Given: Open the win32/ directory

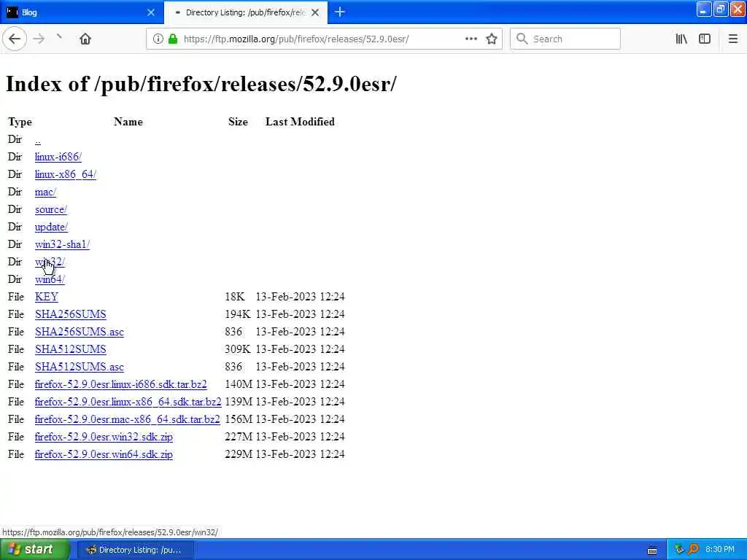Looking at the screenshot, I should [x=50, y=262].
